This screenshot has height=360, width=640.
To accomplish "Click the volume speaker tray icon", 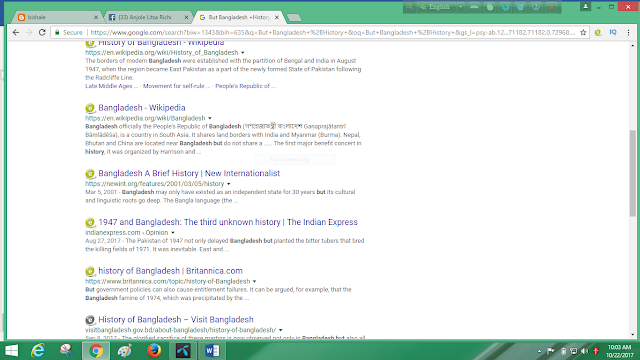I will 584,351.
